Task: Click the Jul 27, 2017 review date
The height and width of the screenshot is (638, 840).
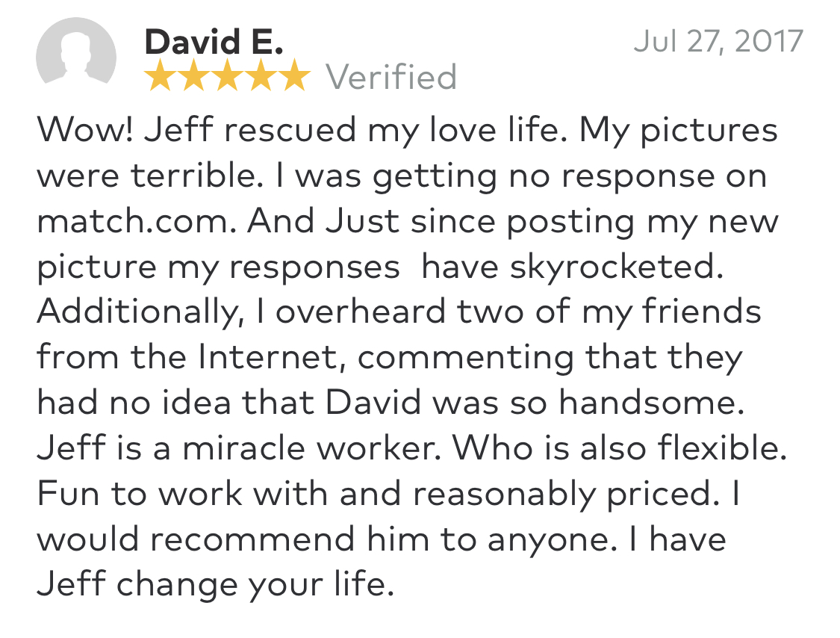Action: click(x=718, y=41)
